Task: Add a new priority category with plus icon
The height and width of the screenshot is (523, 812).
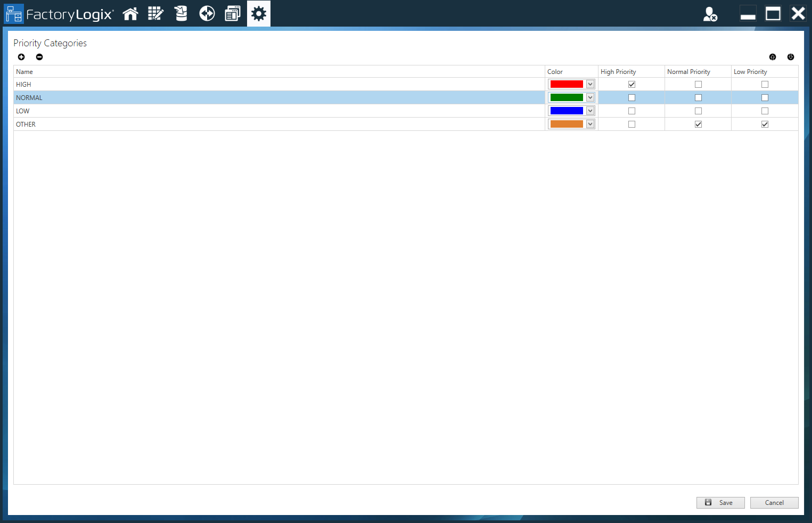Action: [21, 57]
